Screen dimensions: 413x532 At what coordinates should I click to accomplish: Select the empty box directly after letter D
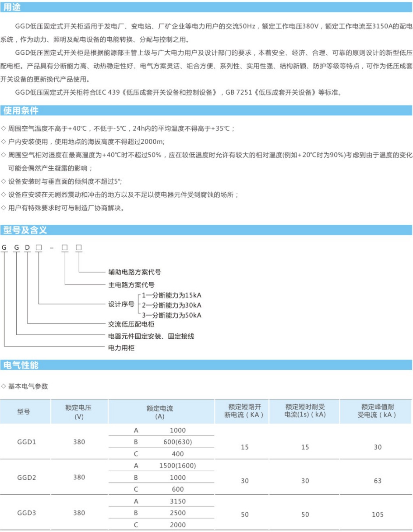pos(39,248)
